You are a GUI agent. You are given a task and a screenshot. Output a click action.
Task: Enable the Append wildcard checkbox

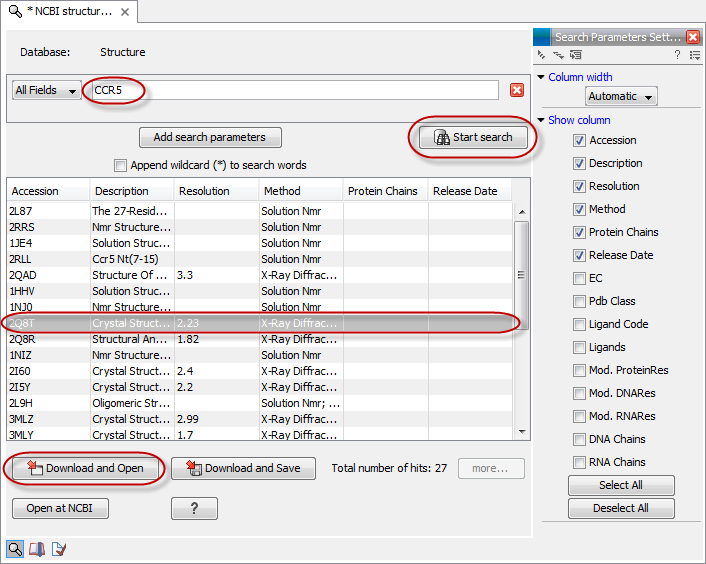point(121,165)
